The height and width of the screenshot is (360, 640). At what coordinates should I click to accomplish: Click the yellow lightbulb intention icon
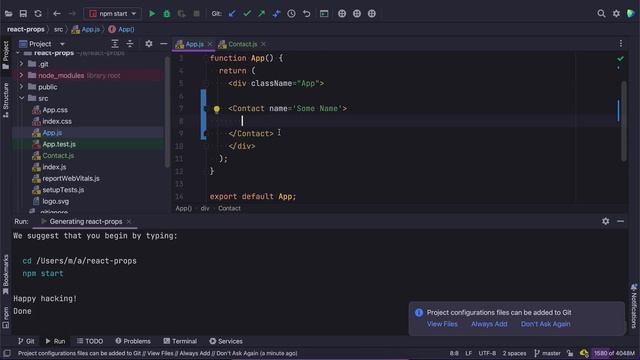217,109
